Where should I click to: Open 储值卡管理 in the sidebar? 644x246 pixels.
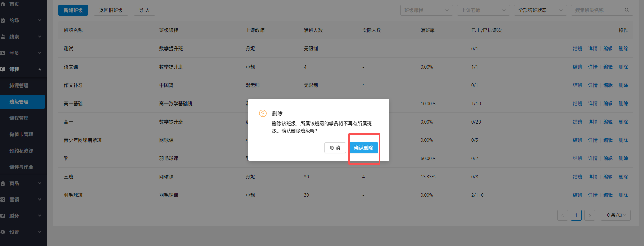(x=21, y=134)
